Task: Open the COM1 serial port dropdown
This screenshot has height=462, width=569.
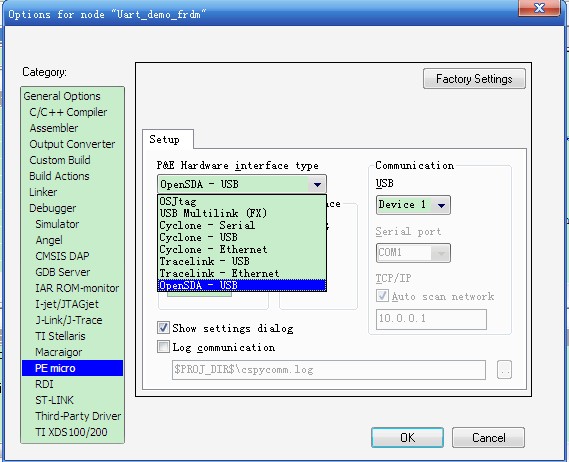Action: pos(413,253)
